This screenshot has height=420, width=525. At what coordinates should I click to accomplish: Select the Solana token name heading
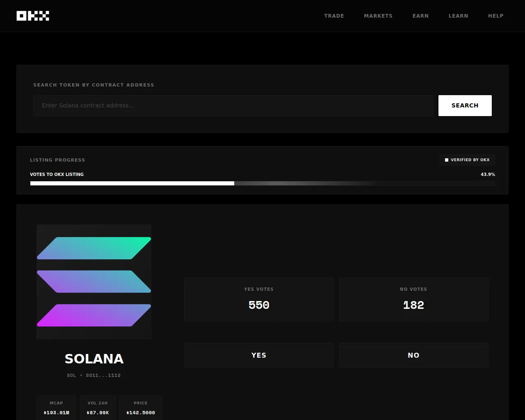[x=94, y=359]
